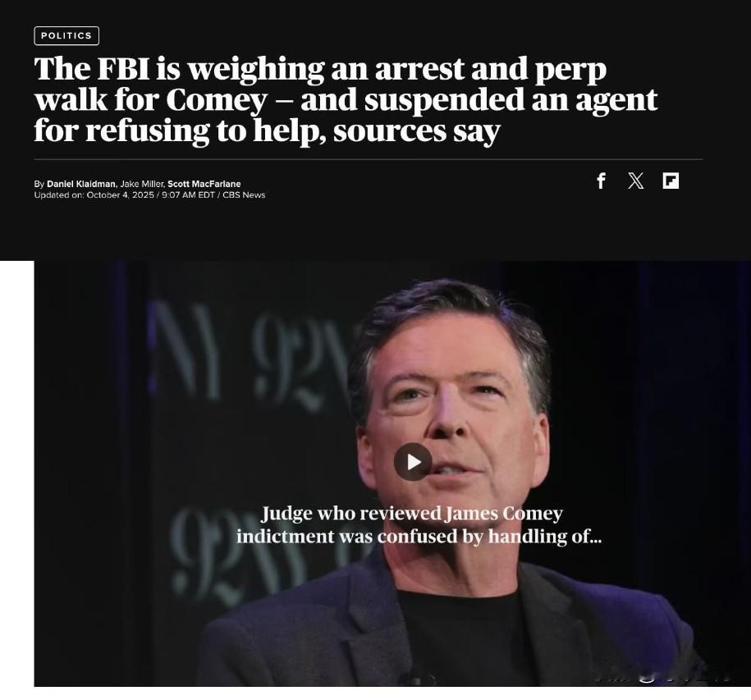751x700 pixels.
Task: Open author Daniel Klaidman's profile
Action: [x=81, y=184]
